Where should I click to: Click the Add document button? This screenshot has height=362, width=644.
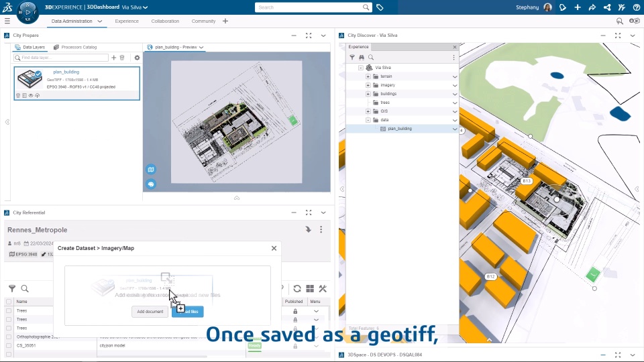[150, 312]
